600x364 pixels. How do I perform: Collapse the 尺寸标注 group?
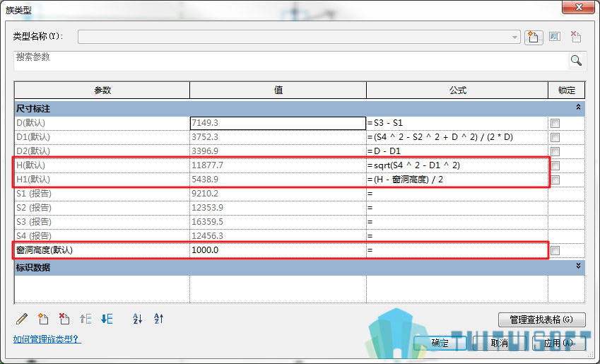click(x=578, y=107)
